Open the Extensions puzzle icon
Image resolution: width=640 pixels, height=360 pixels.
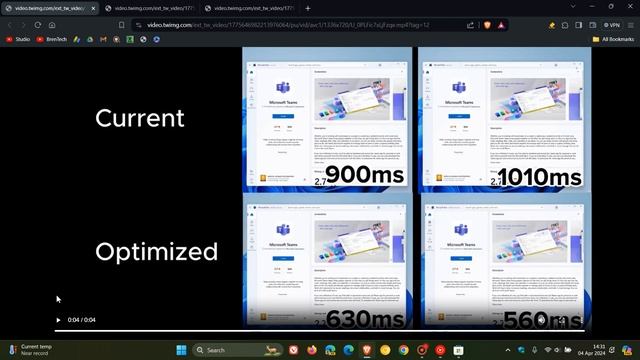(565, 25)
